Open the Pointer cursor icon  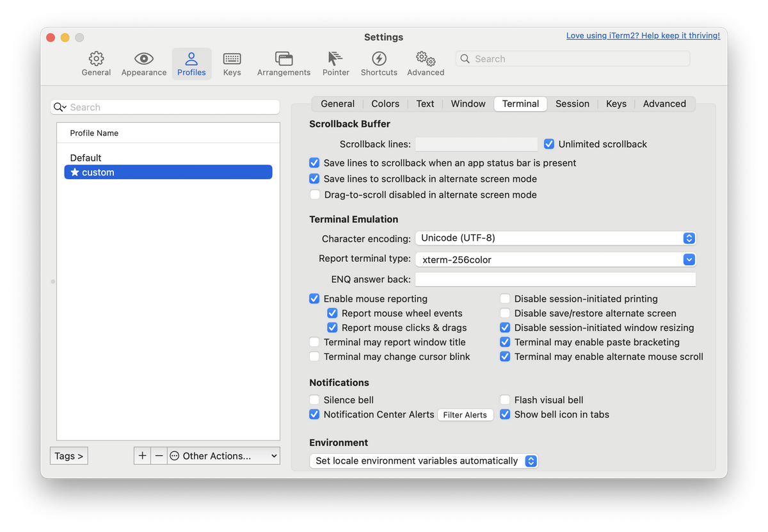335,59
